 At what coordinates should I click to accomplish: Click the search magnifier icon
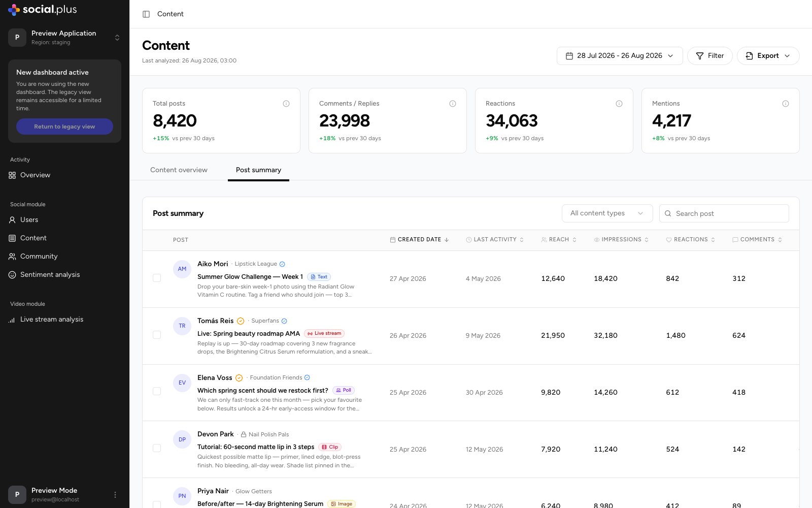tap(668, 213)
